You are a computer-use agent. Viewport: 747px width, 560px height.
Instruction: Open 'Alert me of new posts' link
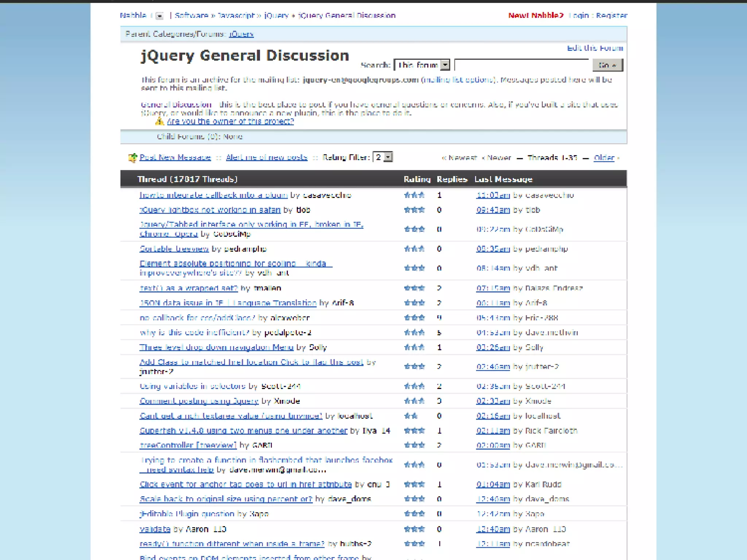point(266,157)
